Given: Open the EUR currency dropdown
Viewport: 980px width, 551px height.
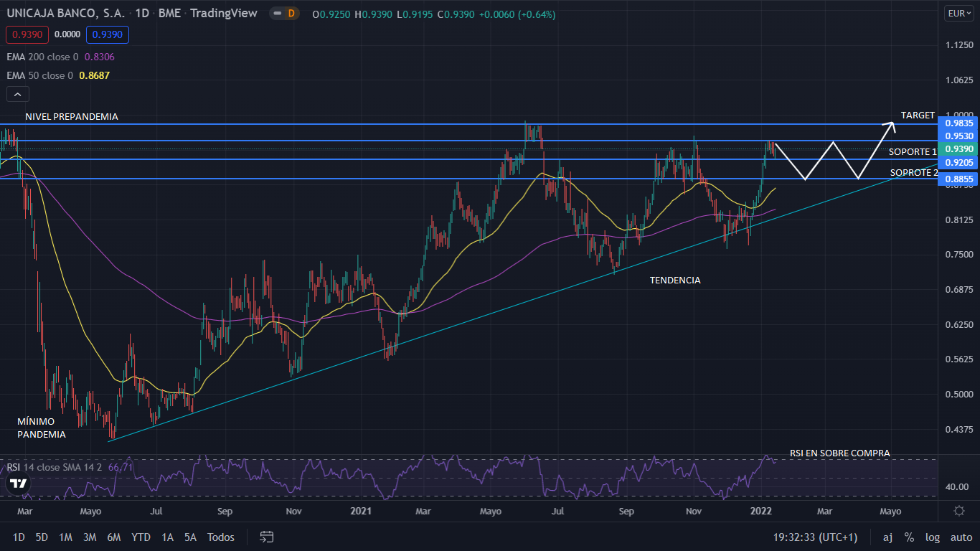Looking at the screenshot, I should pyautogui.click(x=958, y=14).
